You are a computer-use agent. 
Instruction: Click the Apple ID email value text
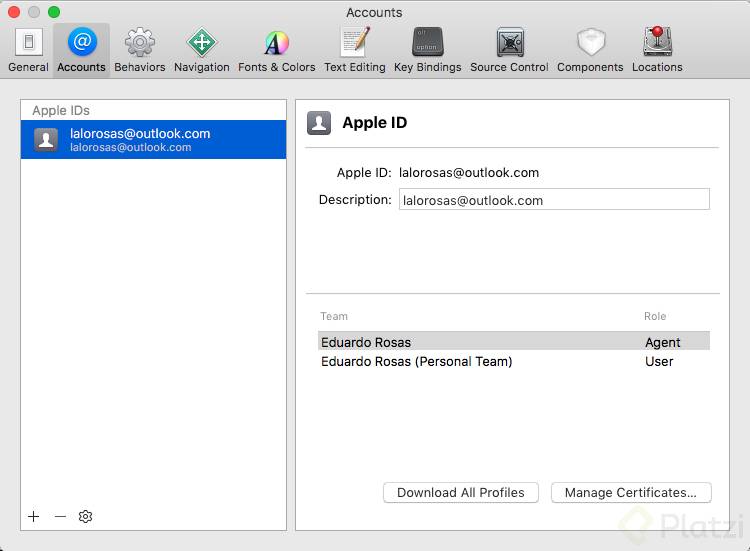coord(469,173)
